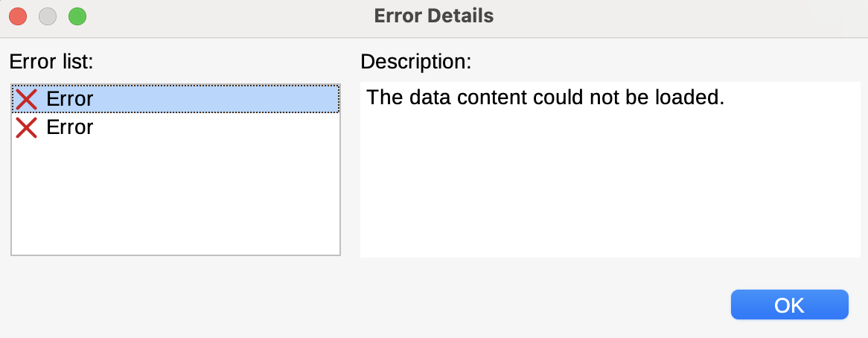This screenshot has width=868, height=338.
Task: Click the 'Error Details' window title text
Action: pyautogui.click(x=433, y=16)
